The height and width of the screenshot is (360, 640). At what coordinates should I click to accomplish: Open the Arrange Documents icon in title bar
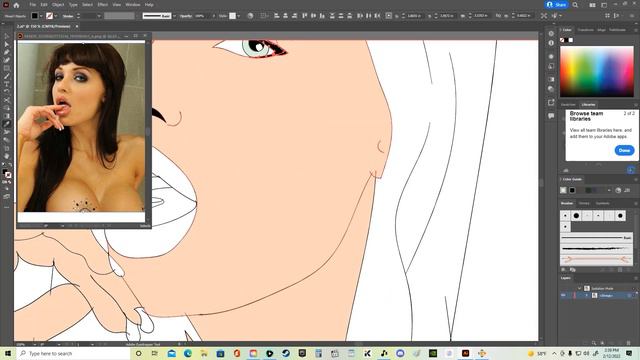tap(592, 5)
